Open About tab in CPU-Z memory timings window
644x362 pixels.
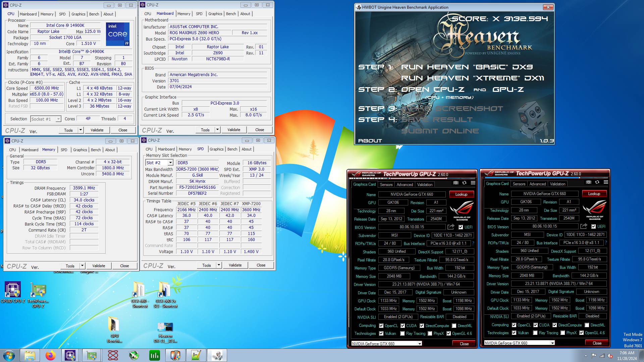click(110, 150)
